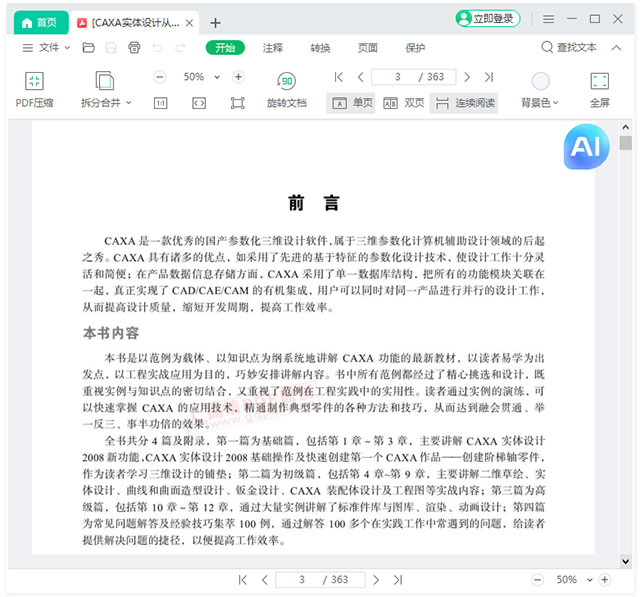The image size is (640, 597).
Task: Select 单页 single page view
Action: coord(351,103)
